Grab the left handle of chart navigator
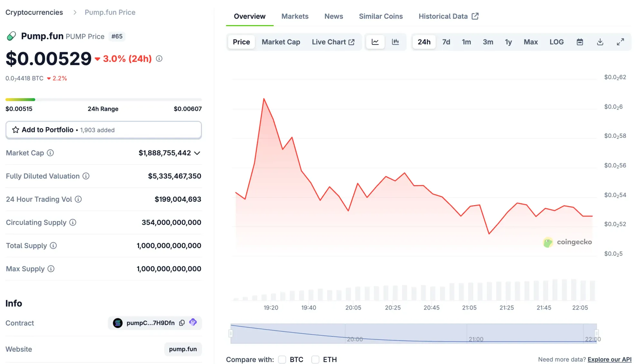 pos(231,333)
